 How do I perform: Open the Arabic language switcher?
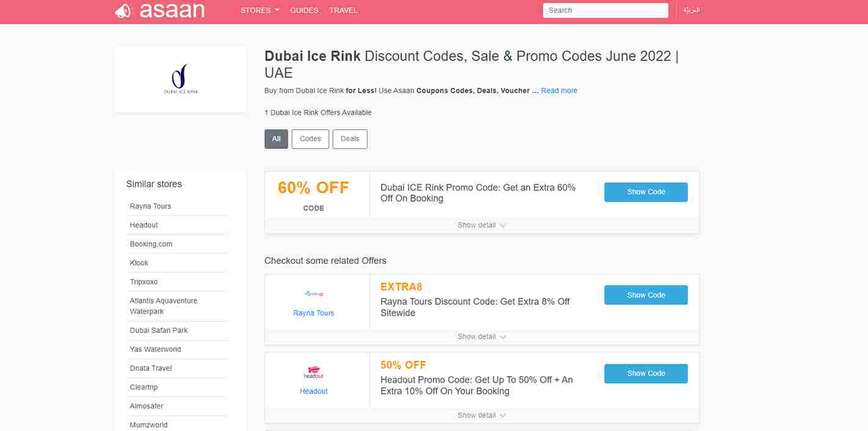click(x=692, y=10)
